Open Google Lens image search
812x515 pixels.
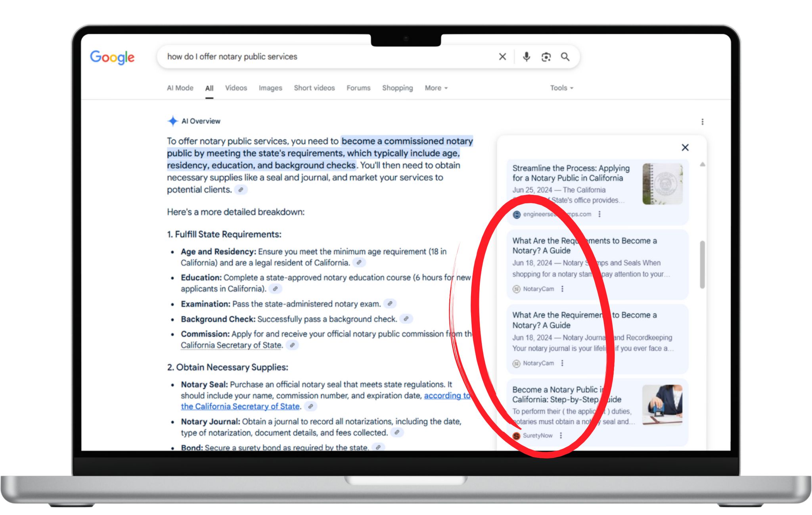546,57
